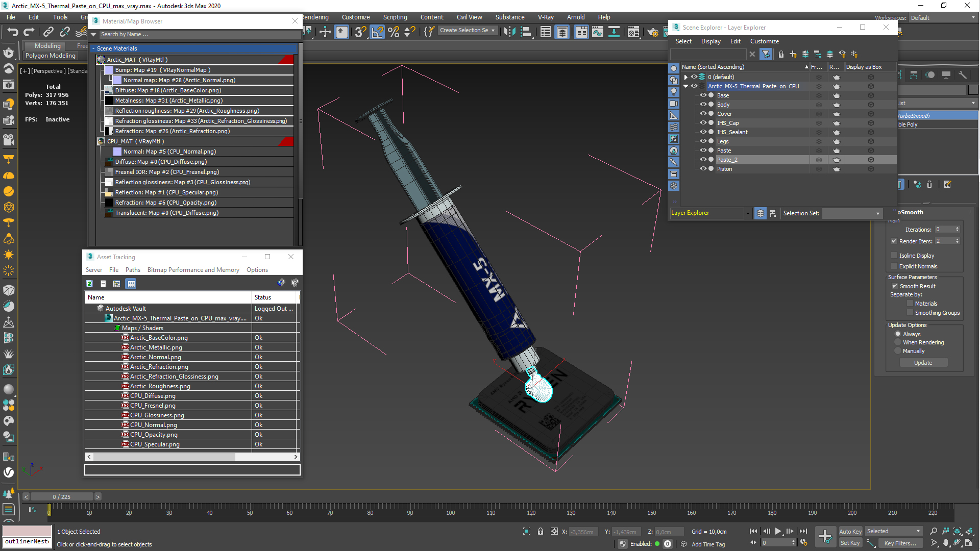Select the When Rendering radio option

[x=898, y=342]
